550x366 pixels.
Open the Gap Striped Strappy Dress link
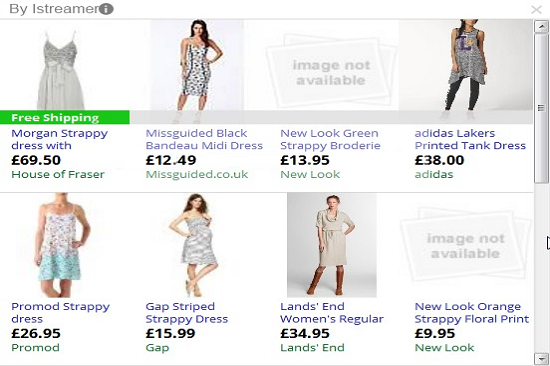187,313
